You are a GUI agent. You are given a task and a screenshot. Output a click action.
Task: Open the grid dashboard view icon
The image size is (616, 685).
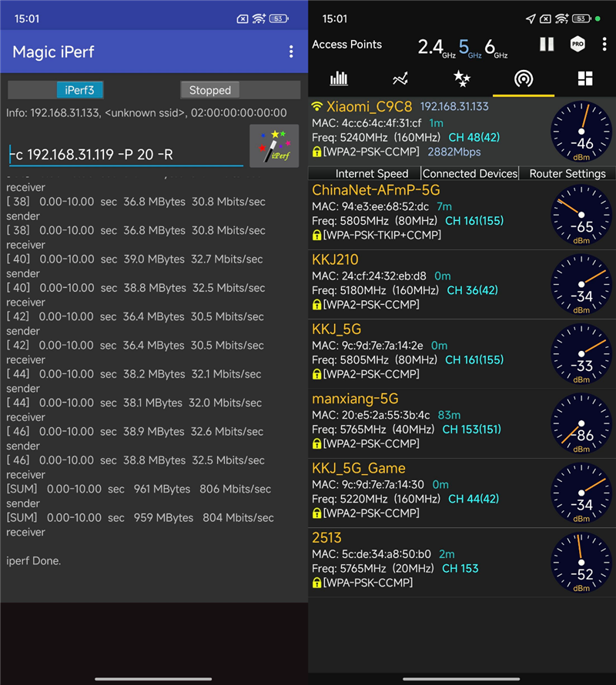pos(585,79)
